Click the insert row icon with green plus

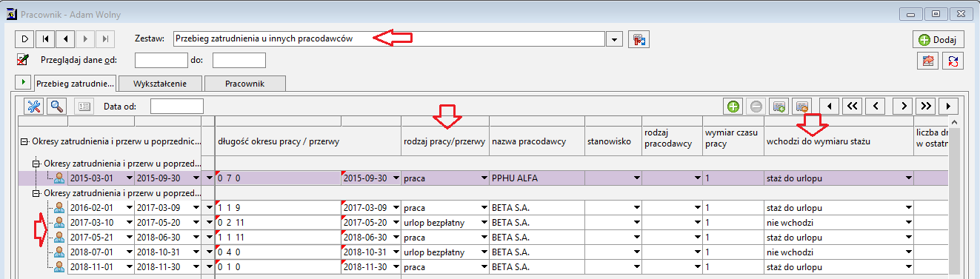779,107
